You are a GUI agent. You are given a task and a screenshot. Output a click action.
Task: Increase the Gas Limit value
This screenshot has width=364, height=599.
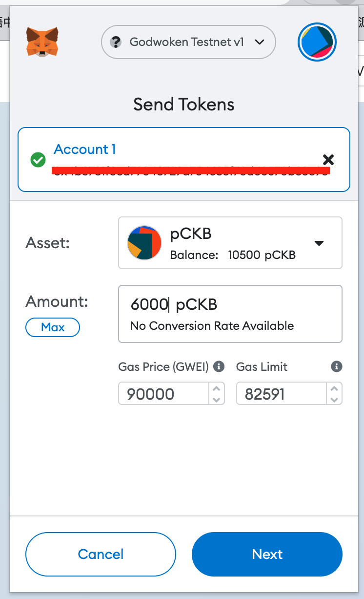[334, 389]
